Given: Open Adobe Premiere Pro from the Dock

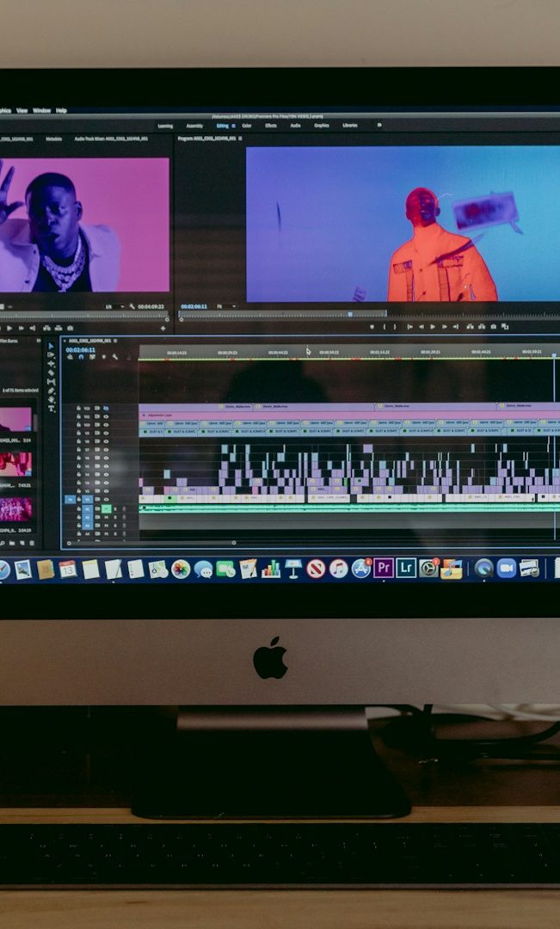Looking at the screenshot, I should (383, 568).
